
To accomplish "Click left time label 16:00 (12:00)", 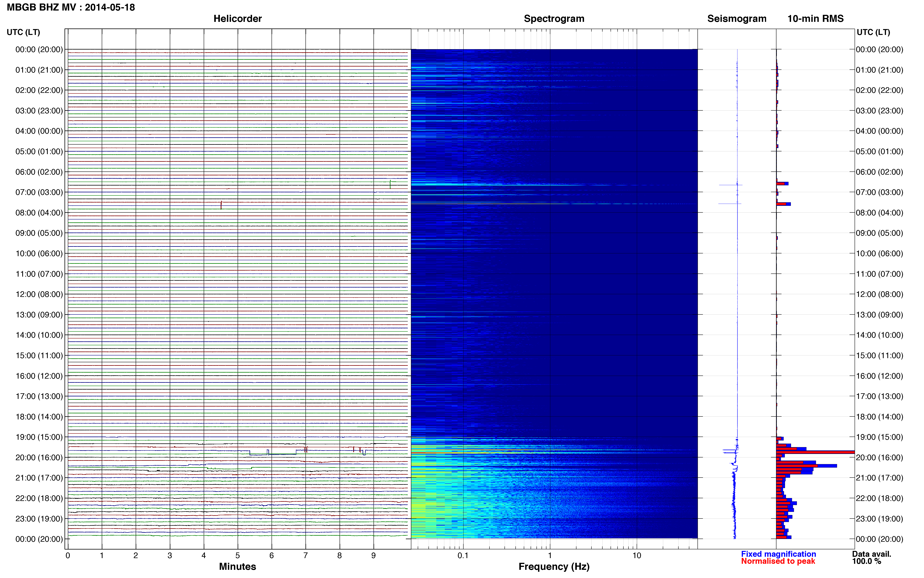I will (x=39, y=376).
